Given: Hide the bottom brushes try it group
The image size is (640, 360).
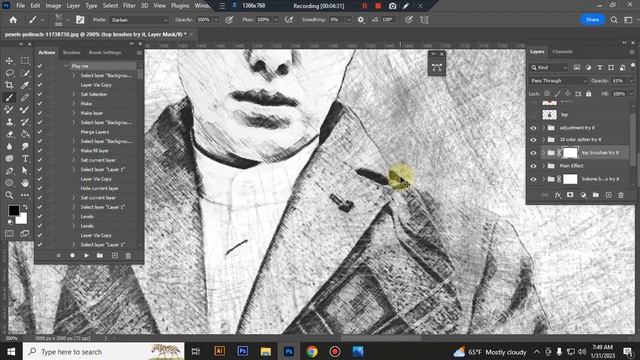Looking at the screenshot, I should [x=533, y=179].
